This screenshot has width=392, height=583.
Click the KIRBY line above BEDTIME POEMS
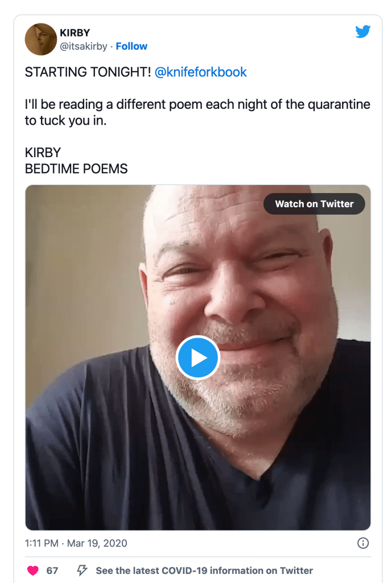click(x=43, y=153)
